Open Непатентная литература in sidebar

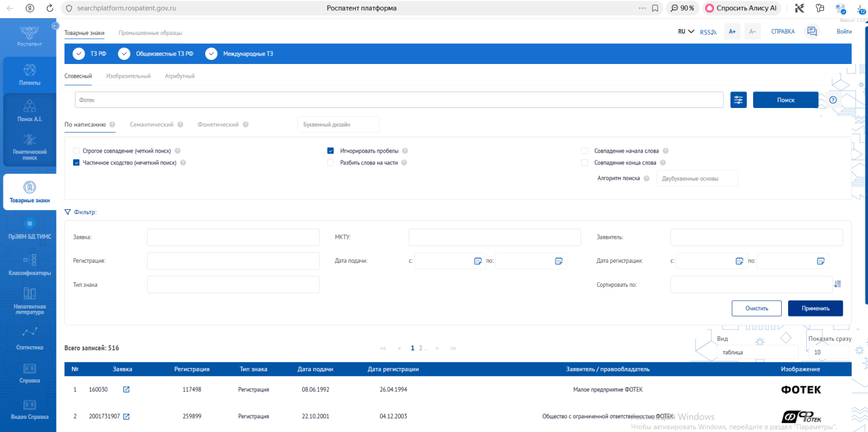point(29,301)
